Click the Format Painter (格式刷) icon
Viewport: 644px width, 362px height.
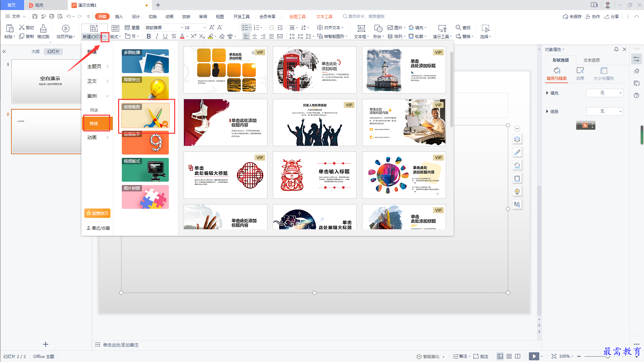(43, 28)
